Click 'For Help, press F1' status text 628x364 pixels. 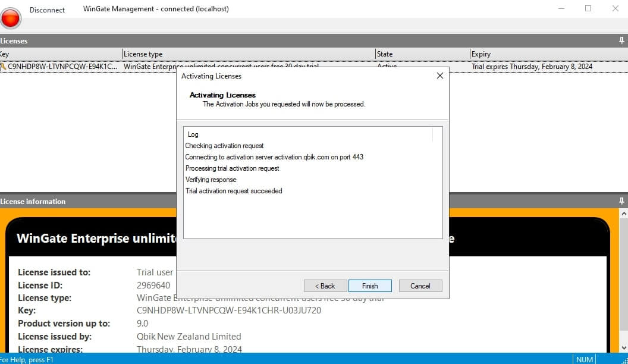[27, 360]
